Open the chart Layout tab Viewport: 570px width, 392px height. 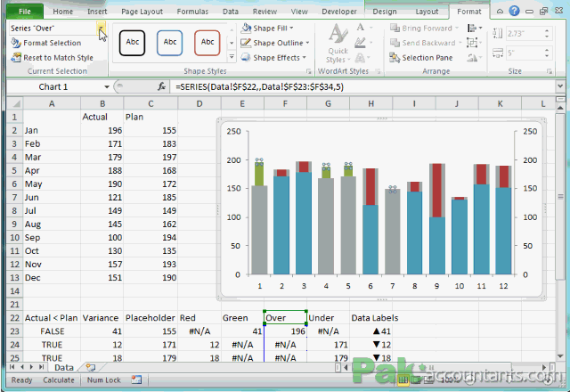(427, 12)
